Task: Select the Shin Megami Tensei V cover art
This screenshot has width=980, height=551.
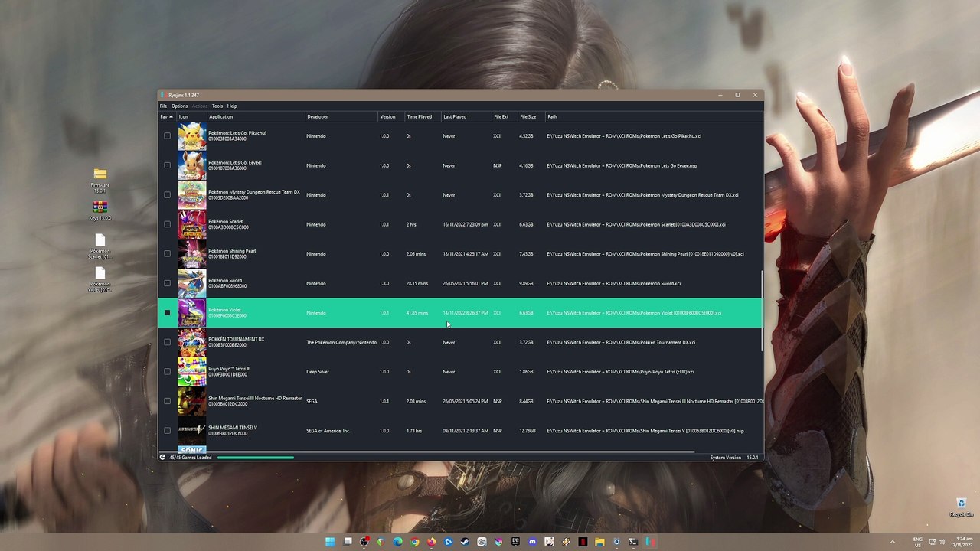Action: [191, 431]
